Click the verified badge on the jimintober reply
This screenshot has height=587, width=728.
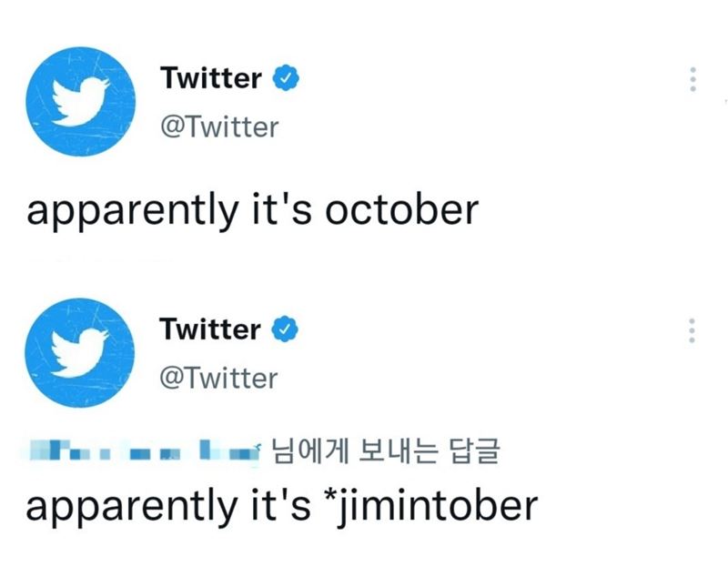(285, 329)
